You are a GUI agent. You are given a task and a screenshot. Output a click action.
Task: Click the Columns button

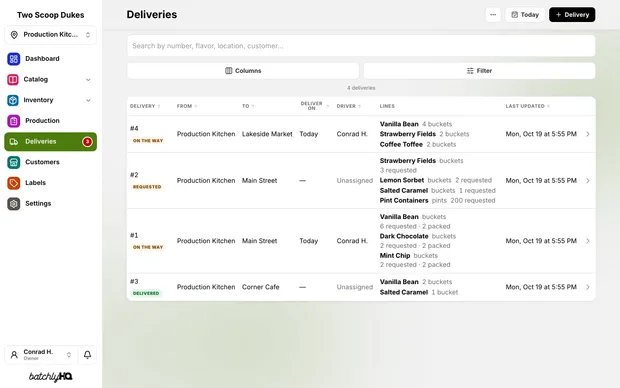pos(243,71)
